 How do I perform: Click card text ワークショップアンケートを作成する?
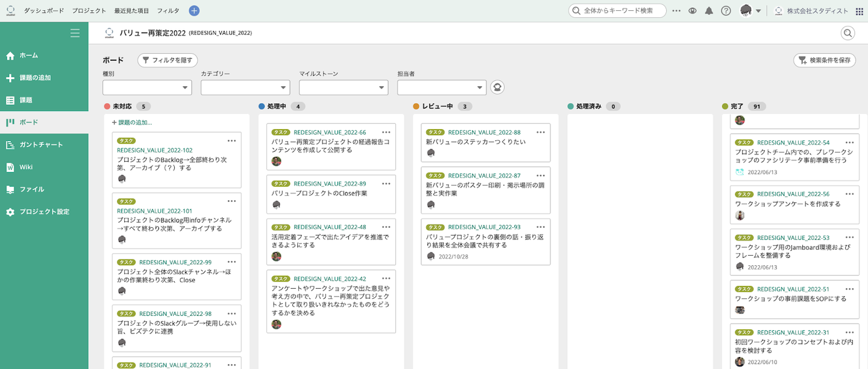click(788, 204)
